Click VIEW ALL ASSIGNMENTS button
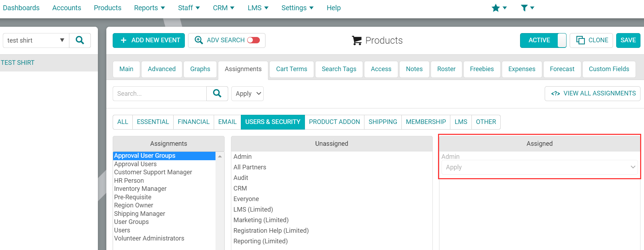644x250 pixels. pos(593,94)
